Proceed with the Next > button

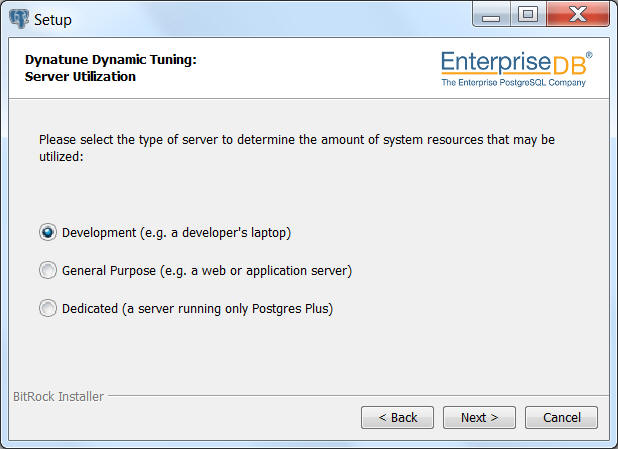tap(479, 417)
